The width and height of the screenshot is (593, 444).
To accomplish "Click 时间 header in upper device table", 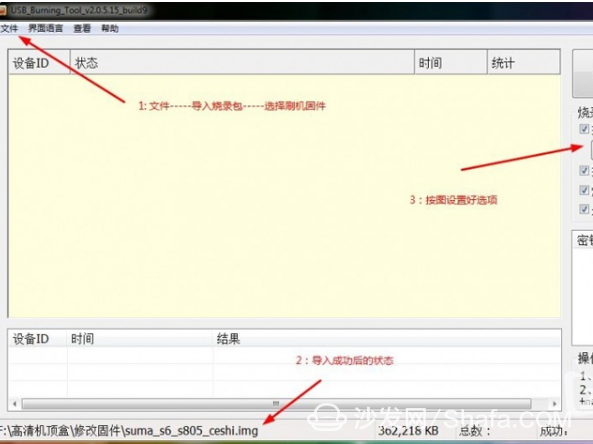I will (x=451, y=62).
